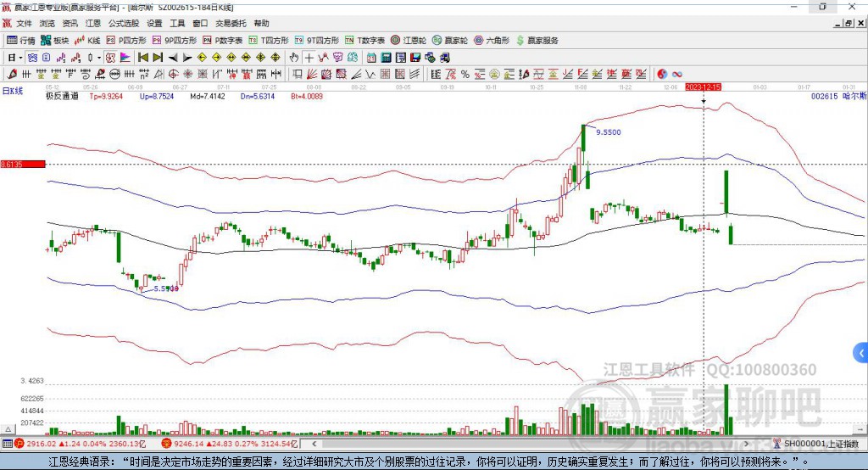Click the blue-red infinity loop icon
The image size is (868, 470).
pos(676,75)
